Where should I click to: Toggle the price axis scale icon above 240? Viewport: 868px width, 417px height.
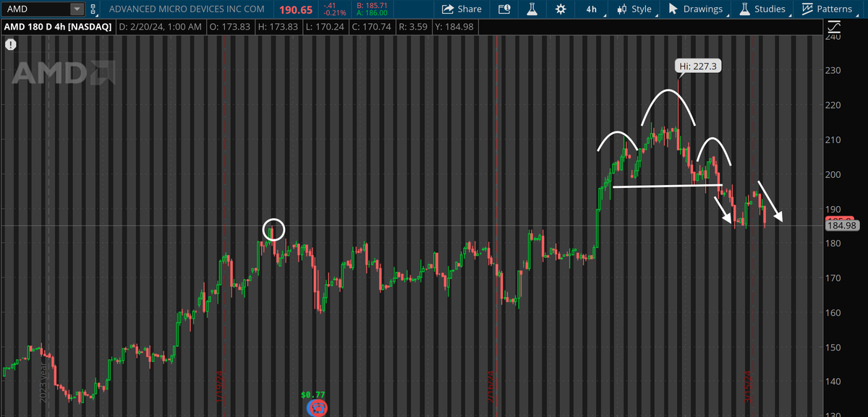point(834,27)
